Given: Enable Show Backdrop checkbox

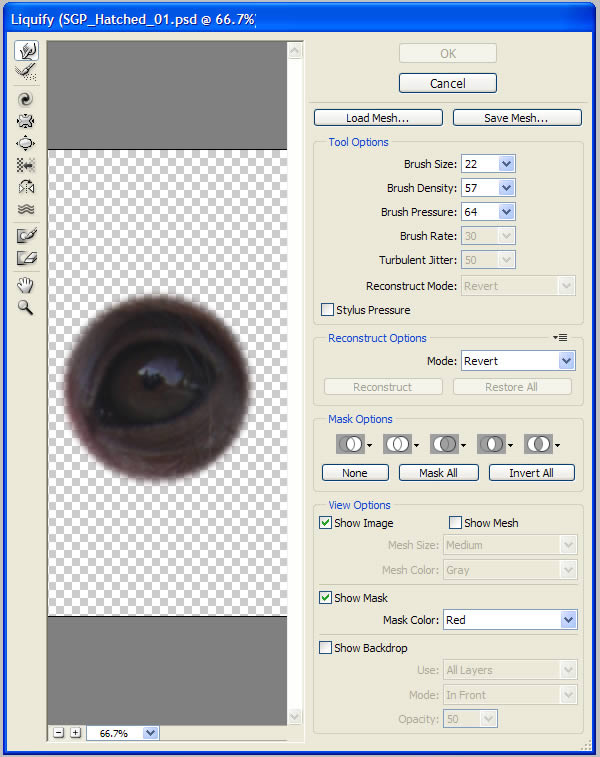Looking at the screenshot, I should click(x=325, y=647).
